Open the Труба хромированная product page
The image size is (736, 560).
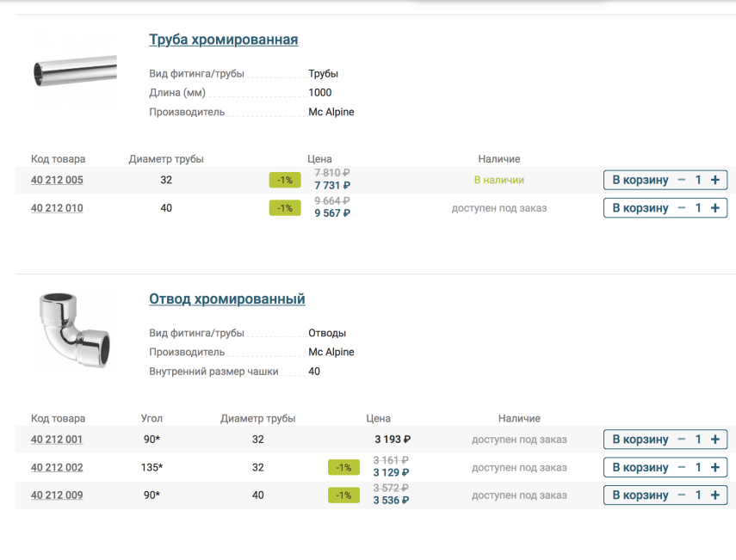click(223, 40)
